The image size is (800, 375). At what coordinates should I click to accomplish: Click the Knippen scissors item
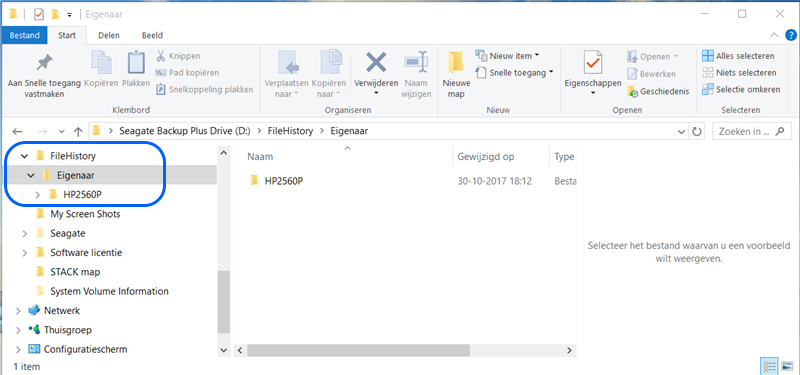click(178, 56)
